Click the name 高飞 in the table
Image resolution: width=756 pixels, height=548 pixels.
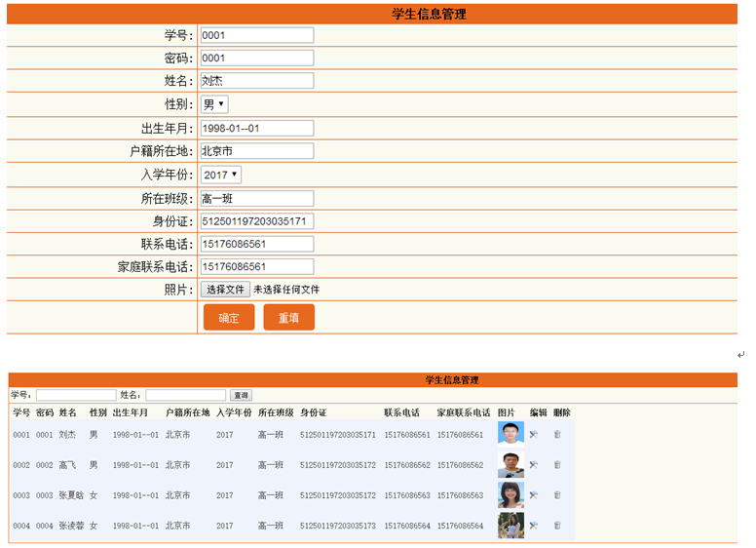[67, 465]
